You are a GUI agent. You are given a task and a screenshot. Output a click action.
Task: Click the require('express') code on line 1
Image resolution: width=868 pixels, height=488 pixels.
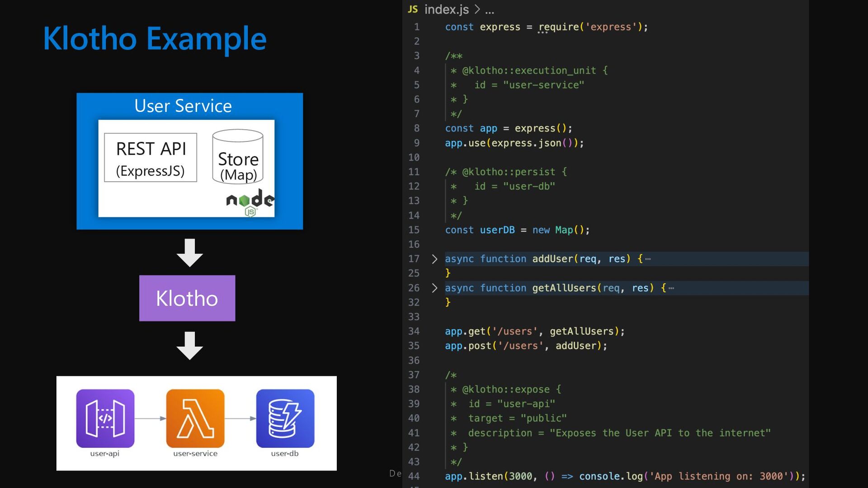[593, 27]
